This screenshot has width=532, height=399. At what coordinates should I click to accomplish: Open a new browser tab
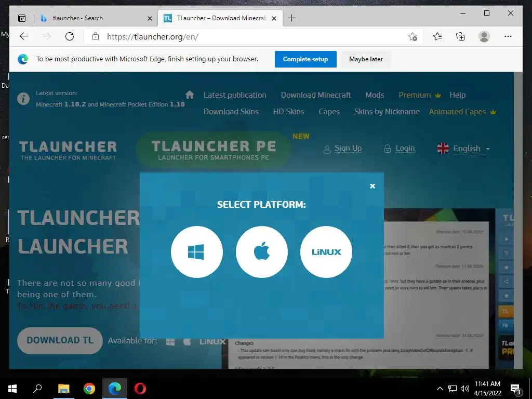coord(291,18)
